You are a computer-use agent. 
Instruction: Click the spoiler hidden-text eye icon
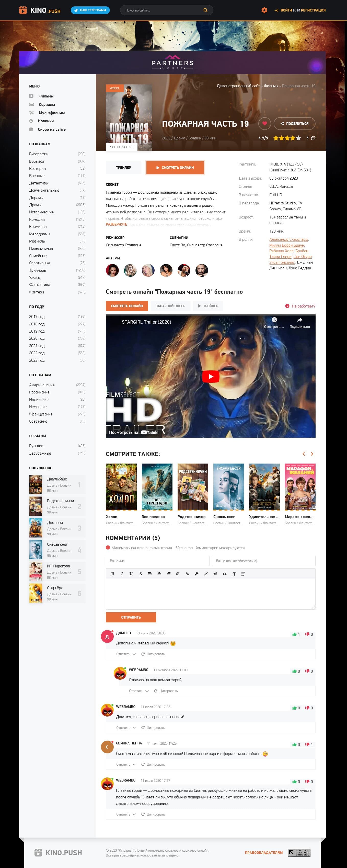215,574
